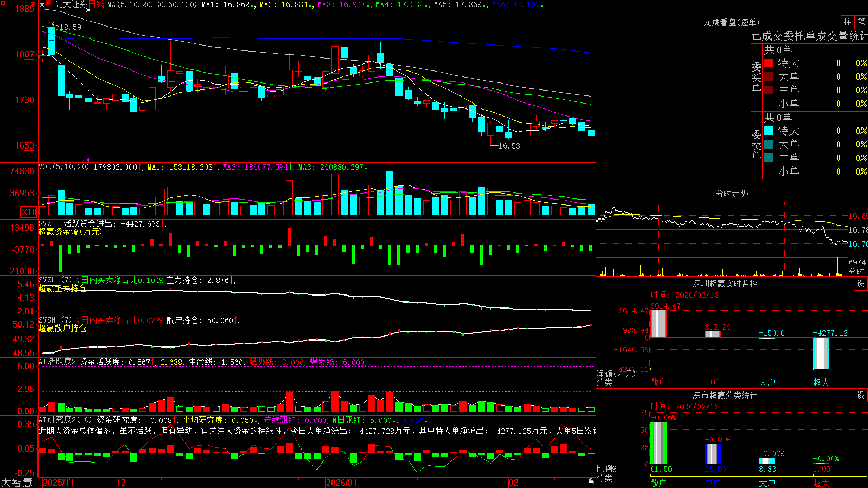The image size is (868, 488).
Task: Click the 大智慧 logo at bottom-left
Action: 17,482
